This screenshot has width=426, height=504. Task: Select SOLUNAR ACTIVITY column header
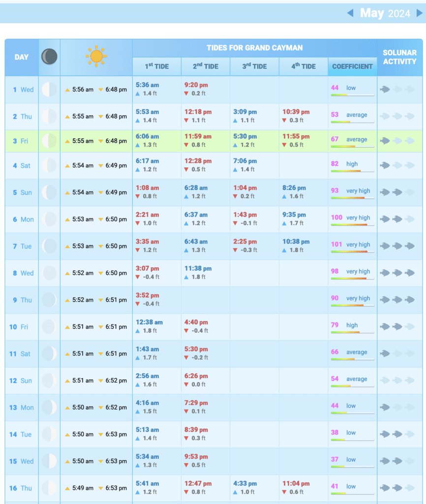[x=399, y=57]
